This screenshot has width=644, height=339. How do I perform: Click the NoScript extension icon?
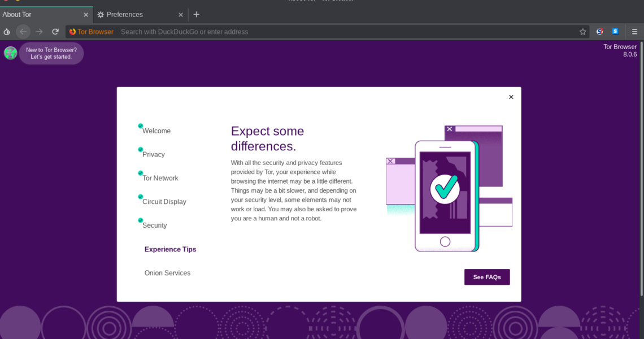pos(599,32)
